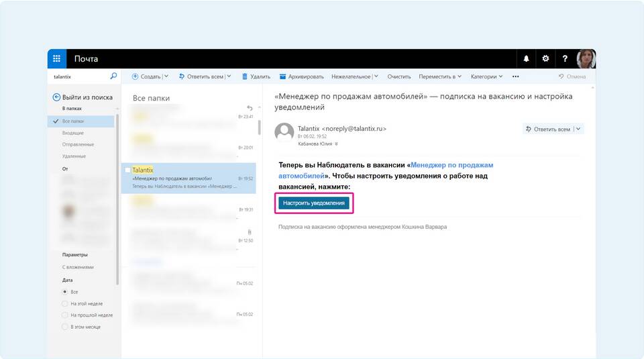Select Все папки folder filter

[81, 121]
